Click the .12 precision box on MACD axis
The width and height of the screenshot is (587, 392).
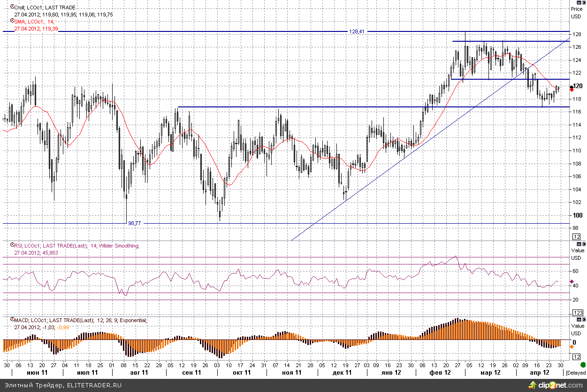pos(577,357)
